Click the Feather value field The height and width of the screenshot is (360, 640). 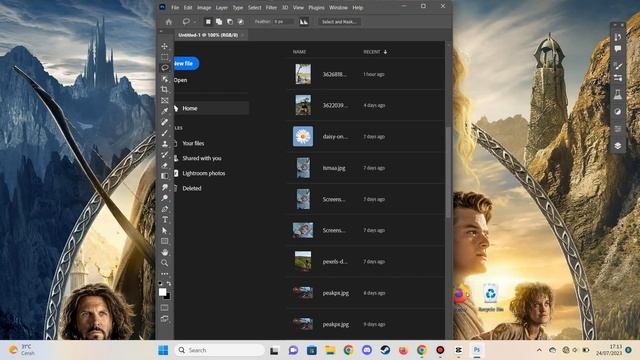tap(284, 22)
